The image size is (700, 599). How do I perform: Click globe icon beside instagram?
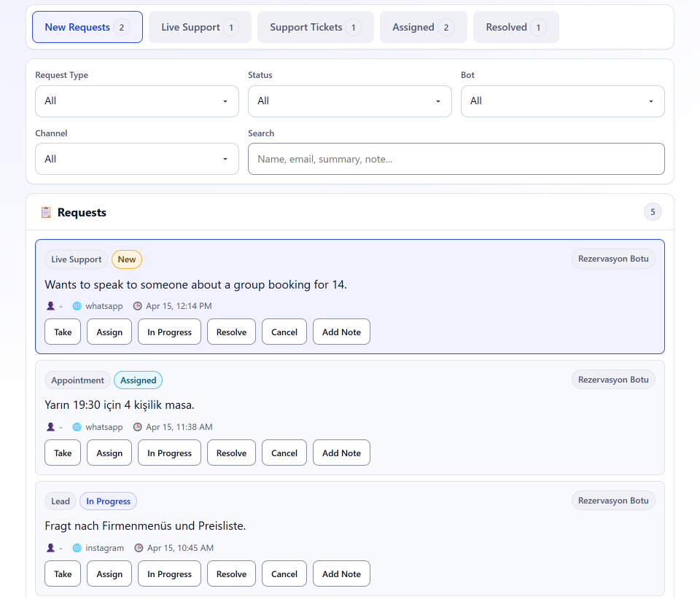click(77, 548)
